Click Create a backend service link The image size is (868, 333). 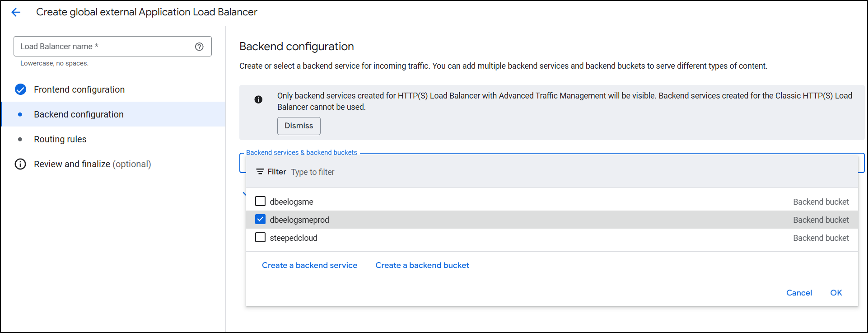[309, 265]
